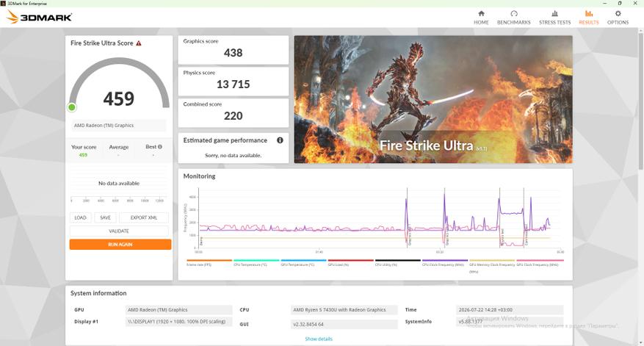
Task: Click the CPU field AMD Ryzen 5 7430U
Action: (344, 310)
